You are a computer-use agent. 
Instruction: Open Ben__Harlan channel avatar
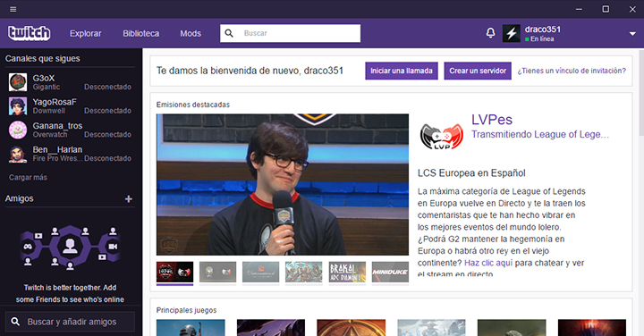point(18,154)
